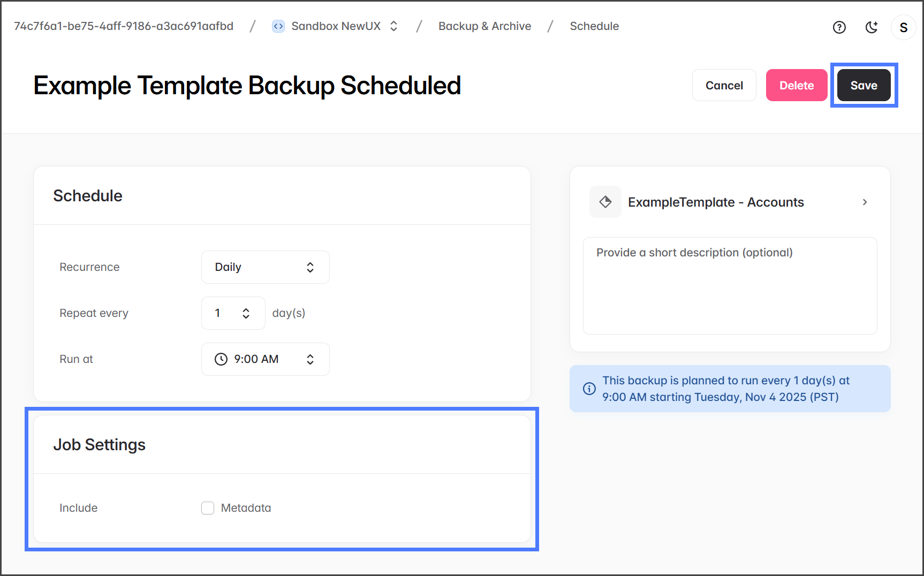Open the Recurrence Daily dropdown
The height and width of the screenshot is (576, 924).
tap(265, 267)
